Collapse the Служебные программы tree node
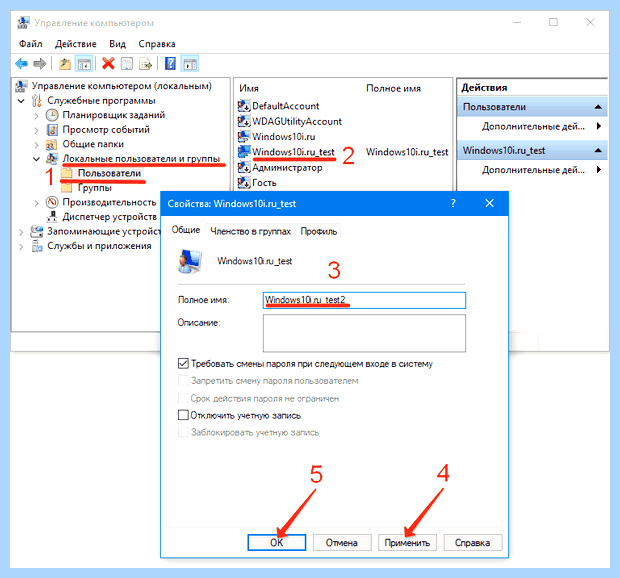Image resolution: width=620 pixels, height=578 pixels. click(21, 101)
